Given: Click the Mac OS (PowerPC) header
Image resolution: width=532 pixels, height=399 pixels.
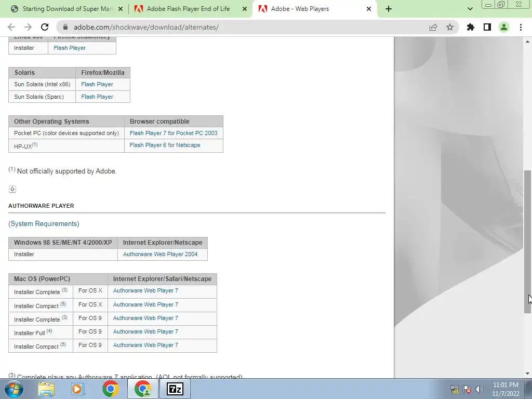Looking at the screenshot, I should pos(58,279).
